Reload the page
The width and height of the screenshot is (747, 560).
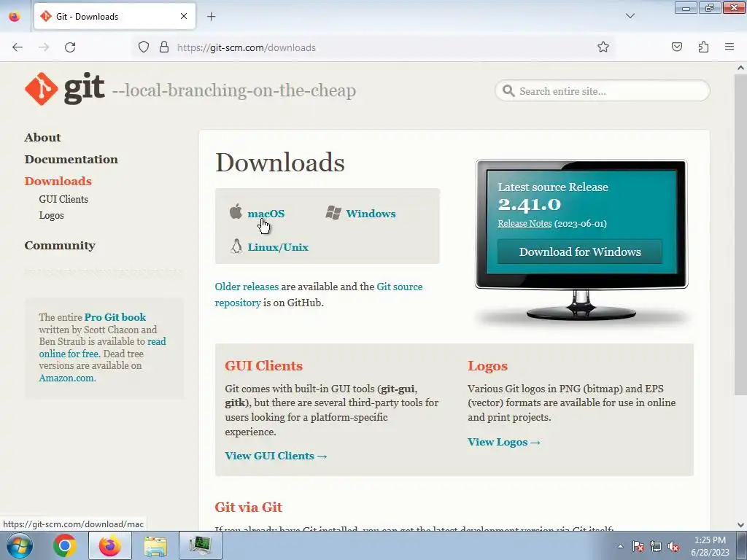pos(70,47)
